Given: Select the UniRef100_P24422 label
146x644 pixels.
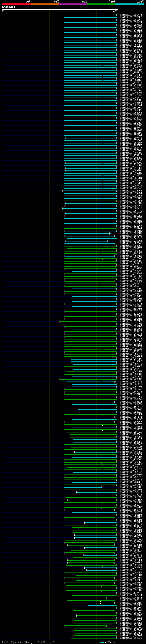Looking at the screenshot, I should click(131, 331).
